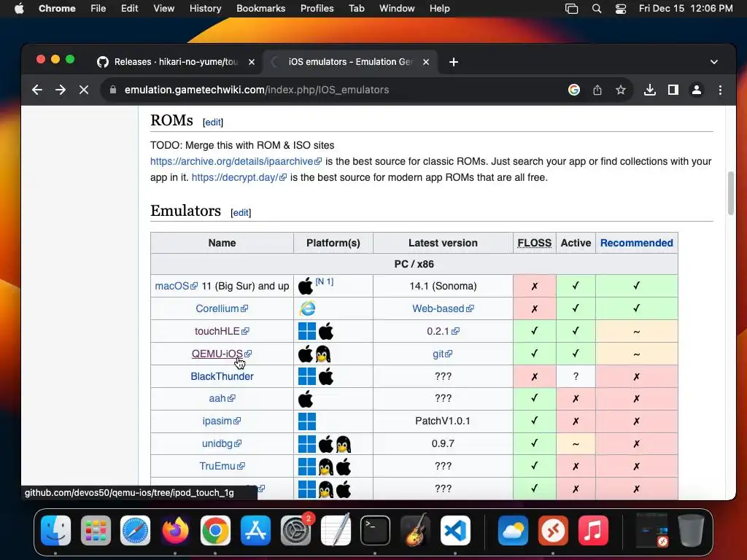The image size is (747, 560).
Task: Edit the ROMs section
Action: pyautogui.click(x=212, y=122)
